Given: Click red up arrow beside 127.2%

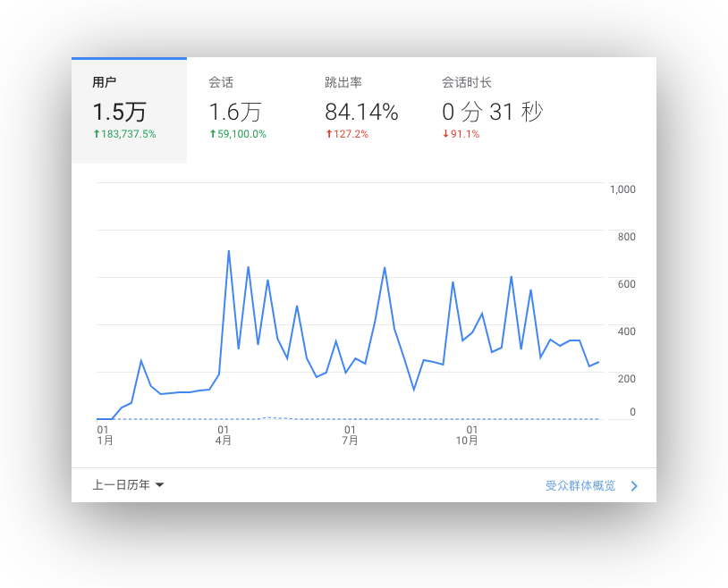Looking at the screenshot, I should [329, 134].
